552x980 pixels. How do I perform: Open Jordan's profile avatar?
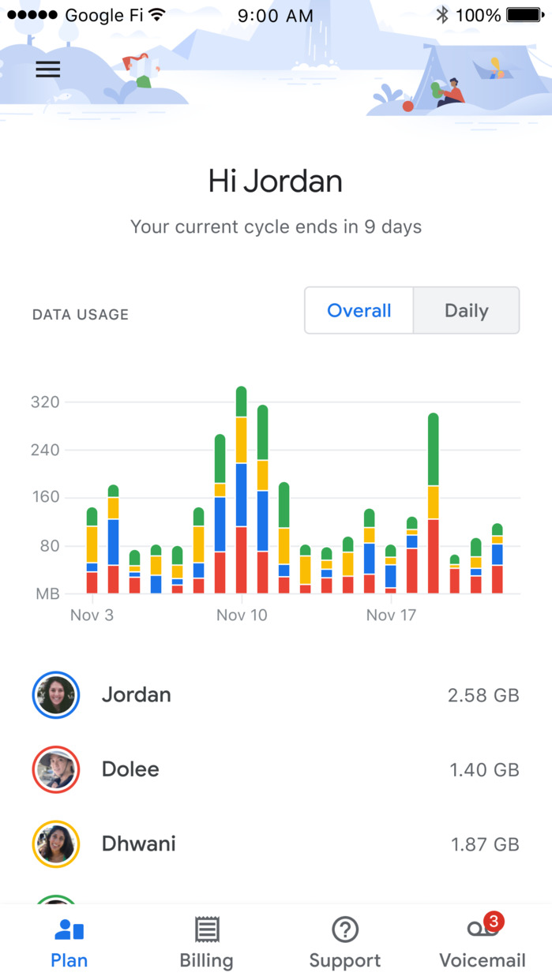coord(55,695)
